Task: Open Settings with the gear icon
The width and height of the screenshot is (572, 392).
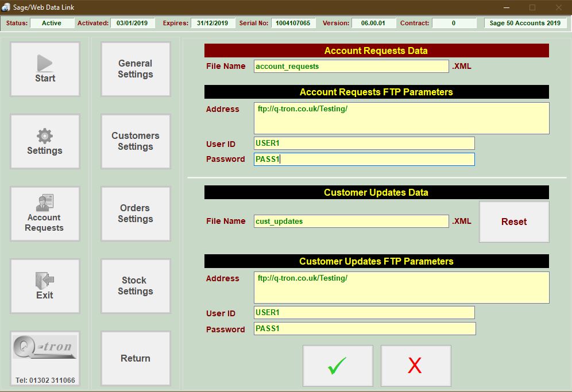Action: pyautogui.click(x=45, y=142)
